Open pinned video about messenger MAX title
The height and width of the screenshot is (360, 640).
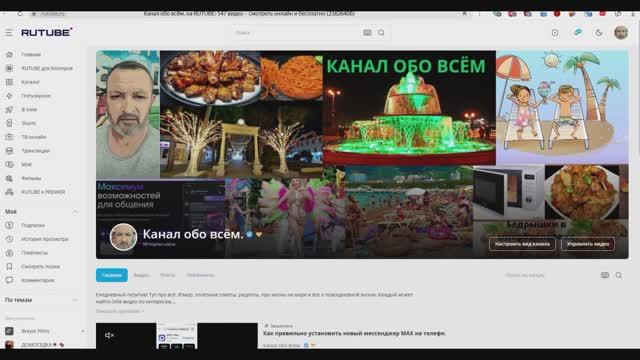(354, 333)
